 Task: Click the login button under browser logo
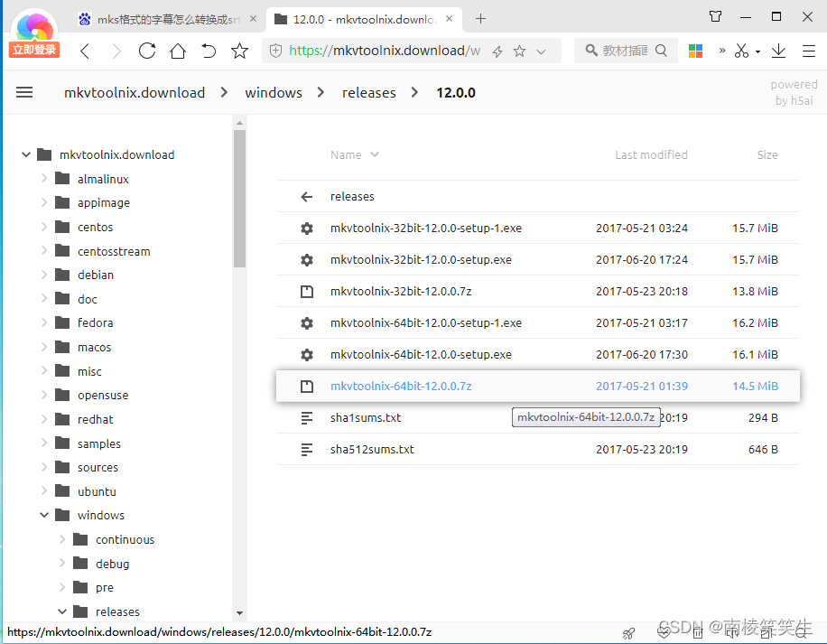click(x=34, y=50)
